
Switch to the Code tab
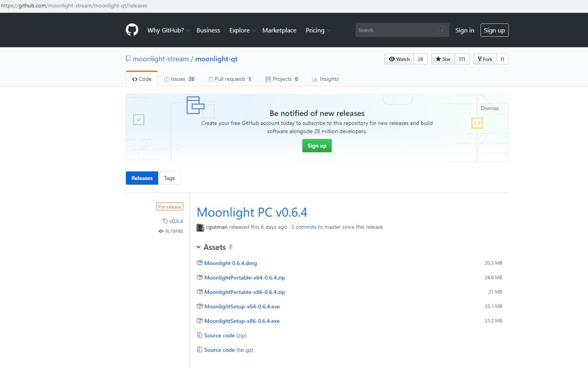pos(141,79)
